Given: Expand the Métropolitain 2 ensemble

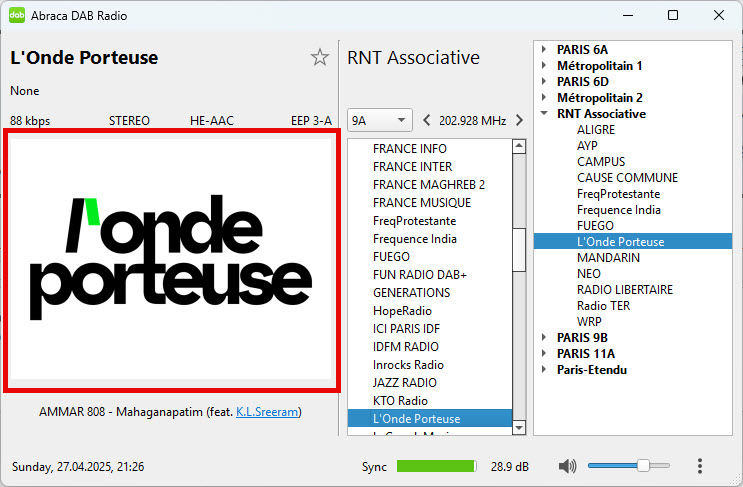Looking at the screenshot, I should (x=544, y=98).
